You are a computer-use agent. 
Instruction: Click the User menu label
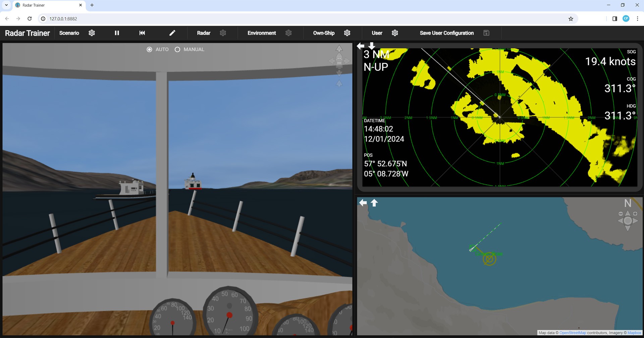tap(377, 33)
